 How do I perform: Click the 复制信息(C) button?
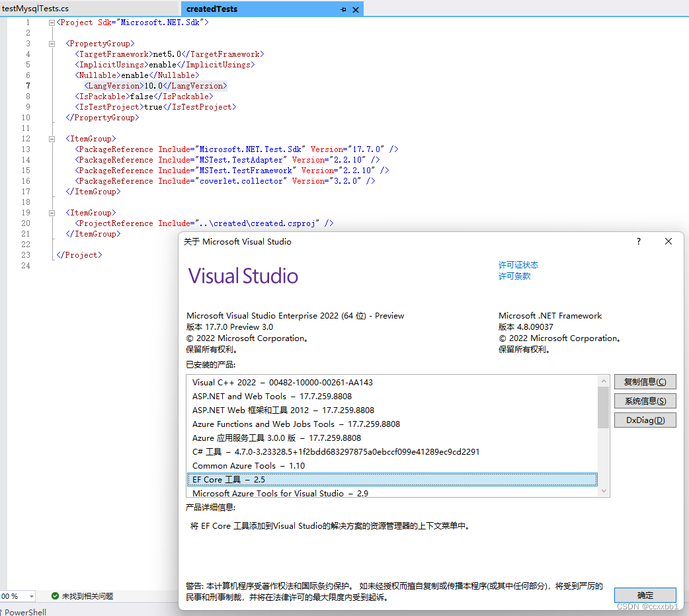tap(645, 382)
